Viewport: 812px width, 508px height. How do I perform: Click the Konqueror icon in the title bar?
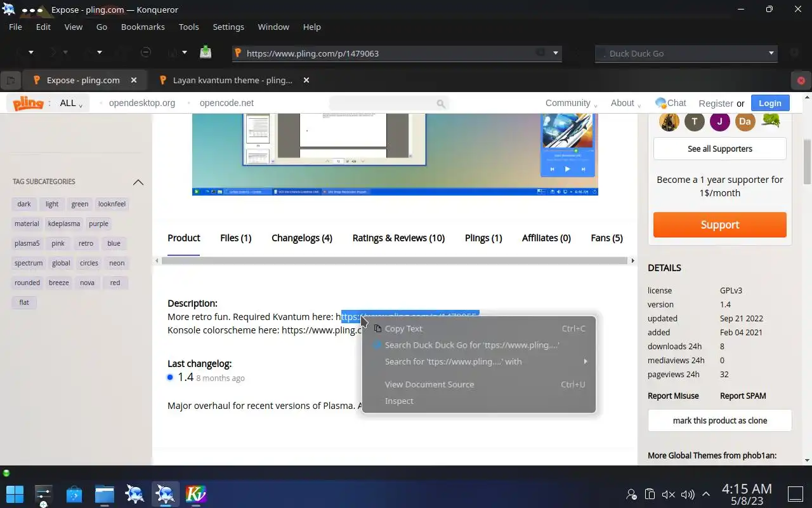(x=9, y=9)
